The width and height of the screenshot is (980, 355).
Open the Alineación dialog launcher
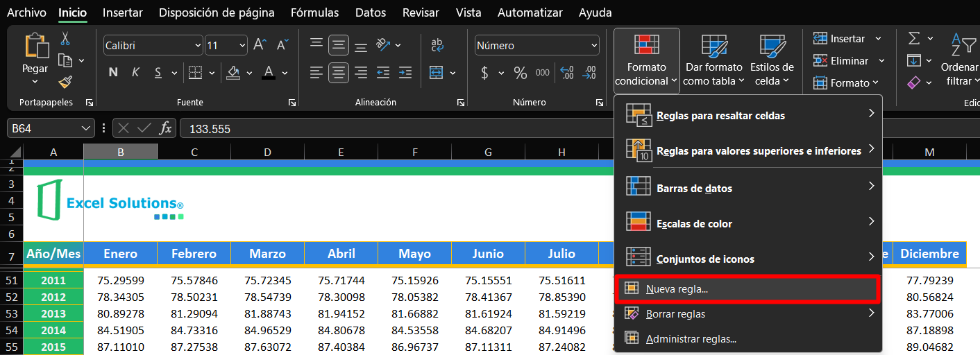pyautogui.click(x=461, y=103)
